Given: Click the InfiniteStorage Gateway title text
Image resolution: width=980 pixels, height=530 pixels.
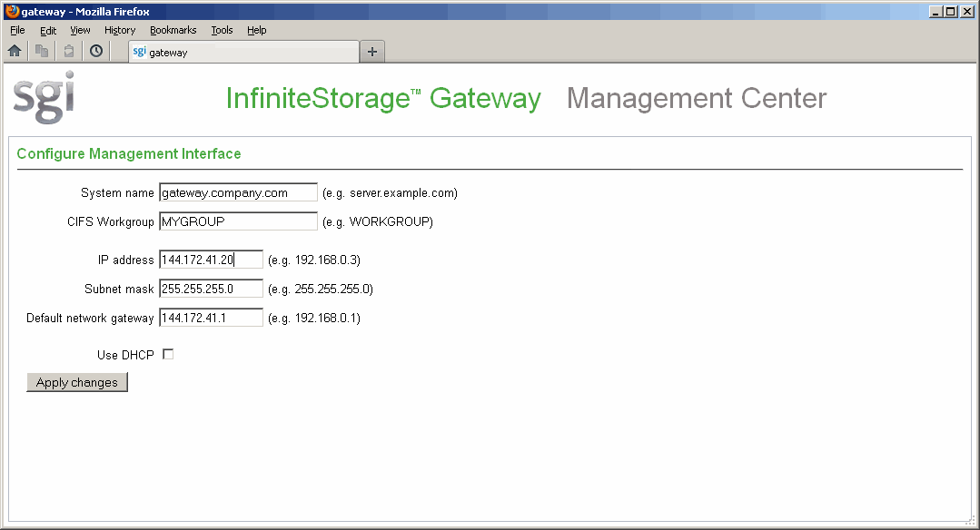Looking at the screenshot, I should 383,98.
